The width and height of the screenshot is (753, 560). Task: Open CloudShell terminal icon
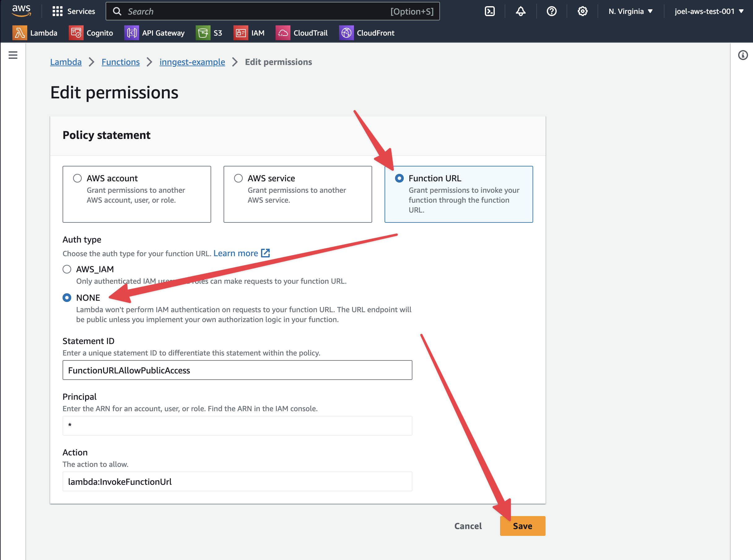point(490,11)
